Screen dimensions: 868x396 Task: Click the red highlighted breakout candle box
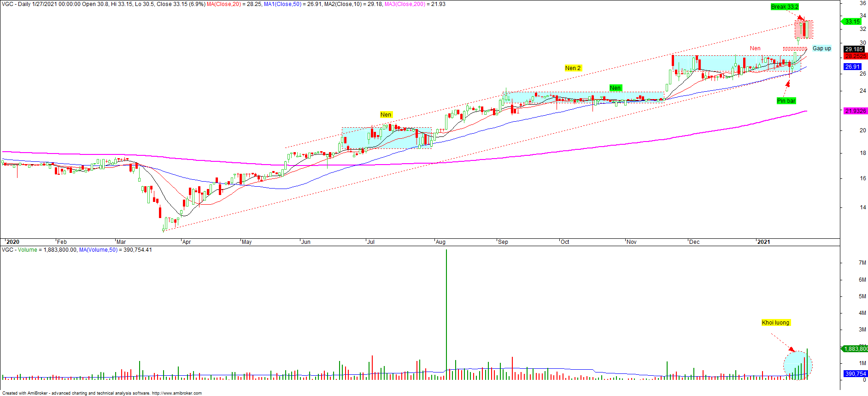tap(803, 30)
